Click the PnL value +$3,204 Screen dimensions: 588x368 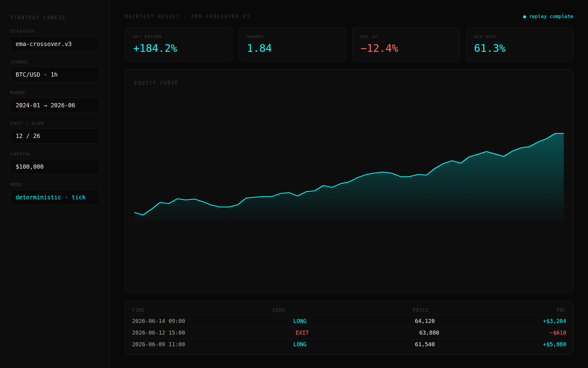[x=554, y=321]
